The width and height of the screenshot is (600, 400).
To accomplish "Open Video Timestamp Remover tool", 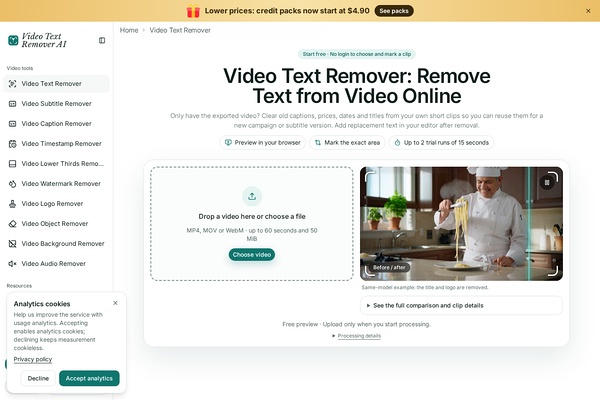I will coord(56,144).
